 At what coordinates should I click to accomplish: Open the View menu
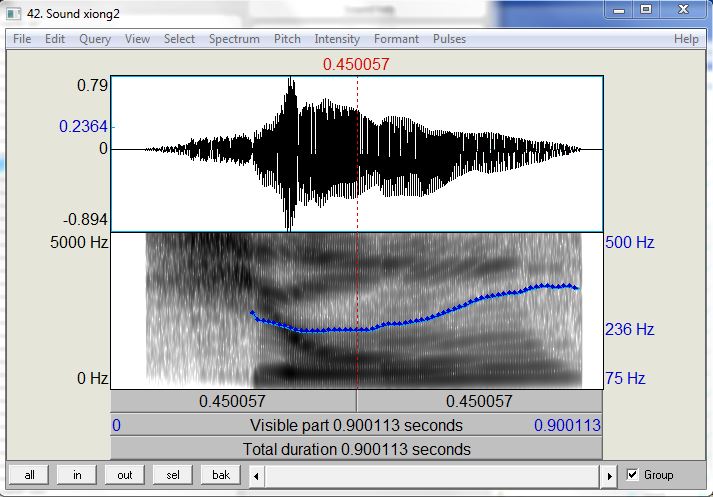(x=137, y=39)
